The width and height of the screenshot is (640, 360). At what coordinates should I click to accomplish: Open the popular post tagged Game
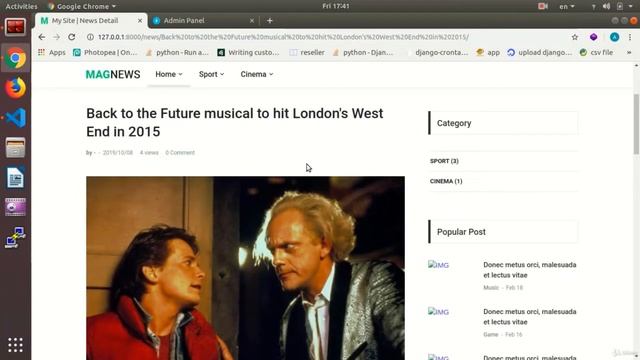(529, 317)
